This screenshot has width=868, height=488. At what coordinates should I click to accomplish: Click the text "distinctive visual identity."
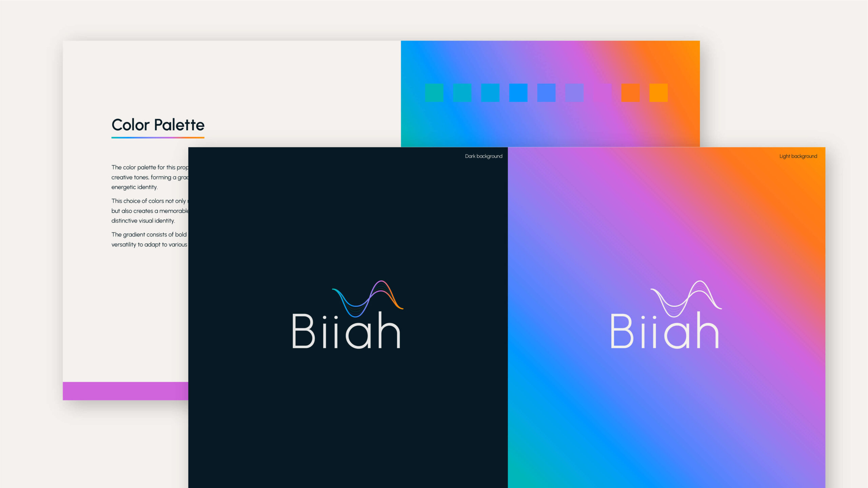tap(143, 221)
